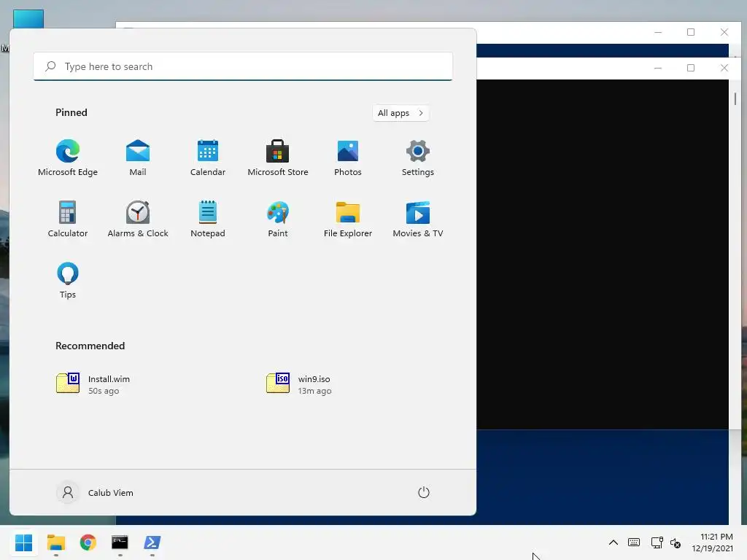Screen dimensions: 747x560
Task: Open Settings from pinned apps
Action: click(x=418, y=158)
